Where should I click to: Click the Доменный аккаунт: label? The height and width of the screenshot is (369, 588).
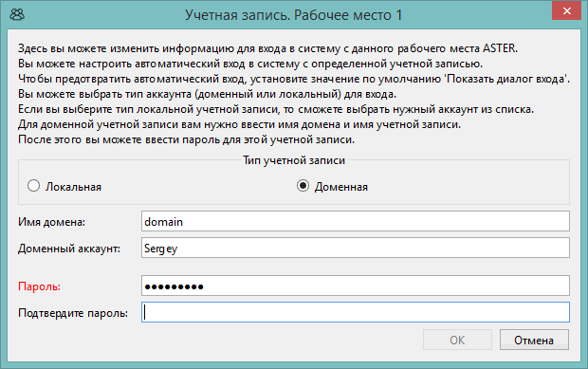click(69, 249)
